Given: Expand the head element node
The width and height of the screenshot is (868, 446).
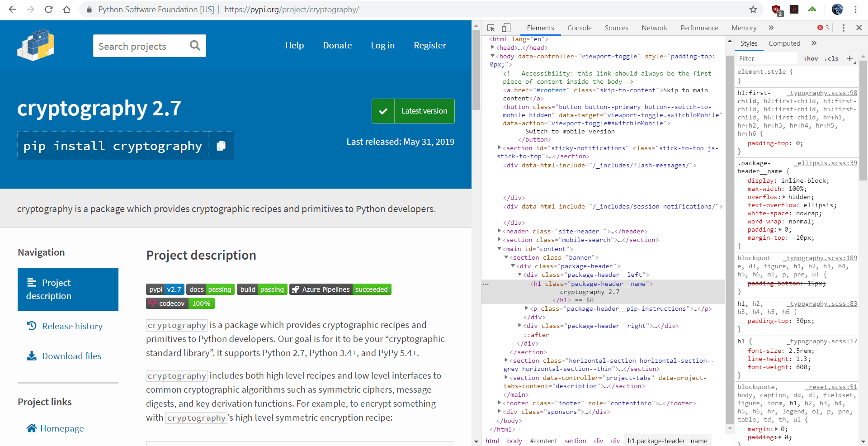Looking at the screenshot, I should click(x=493, y=47).
